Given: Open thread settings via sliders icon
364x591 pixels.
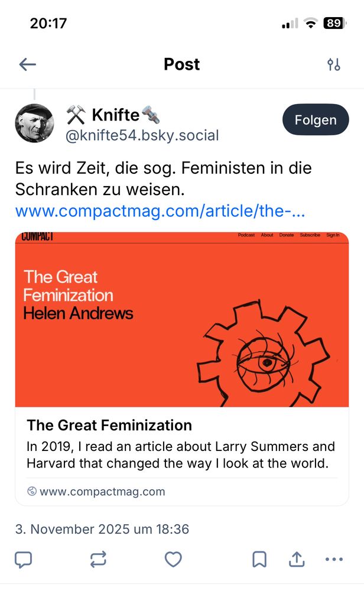Looking at the screenshot, I should click(335, 64).
